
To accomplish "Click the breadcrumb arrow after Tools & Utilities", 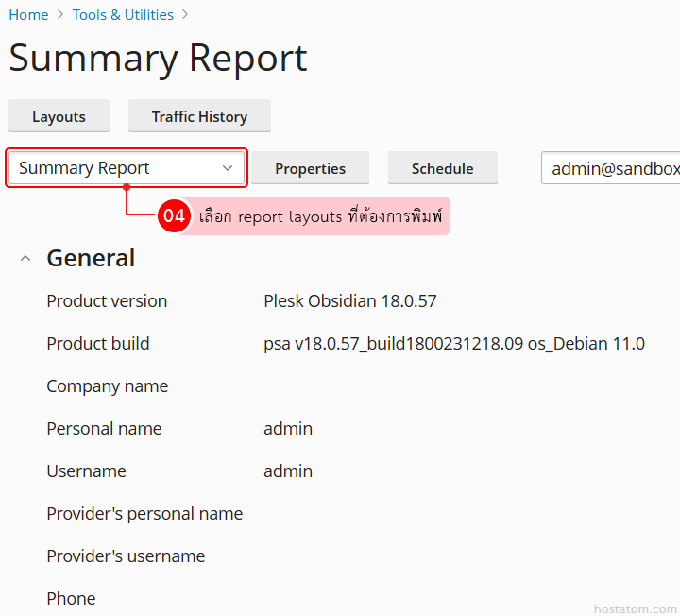I will 185,15.
